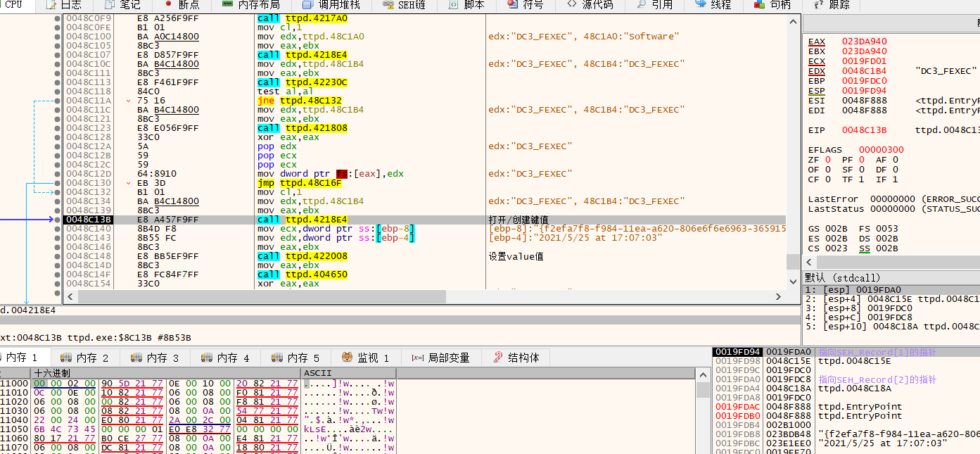Toggle breakpoint dot at address 0048C107
Screen dimensions: 980x454
pos(58,55)
